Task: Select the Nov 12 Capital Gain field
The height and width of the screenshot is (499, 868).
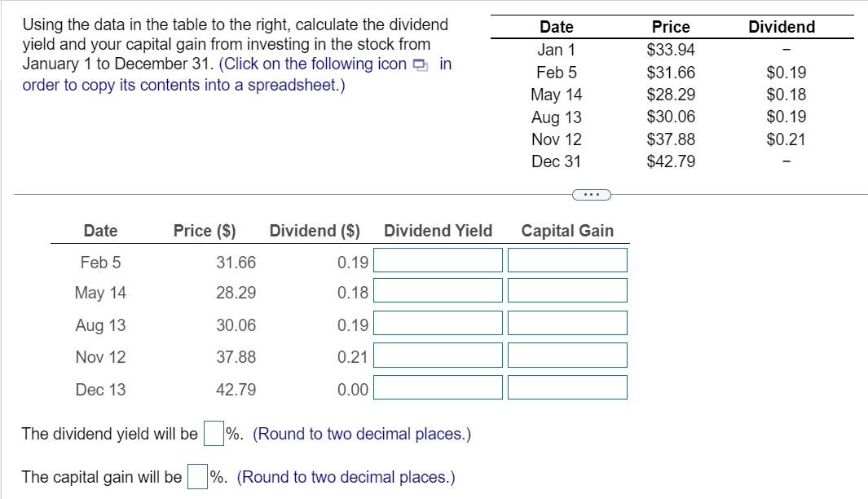Action: (x=566, y=355)
